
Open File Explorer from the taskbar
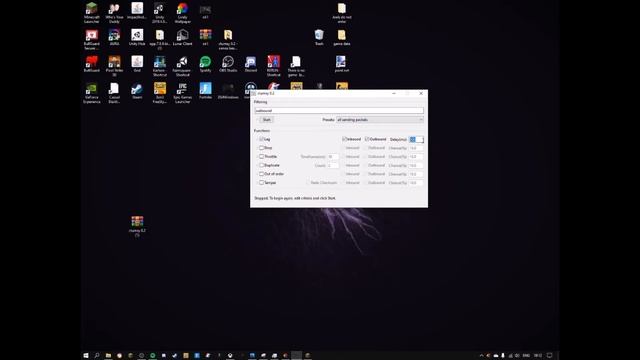pyautogui.click(x=108, y=356)
